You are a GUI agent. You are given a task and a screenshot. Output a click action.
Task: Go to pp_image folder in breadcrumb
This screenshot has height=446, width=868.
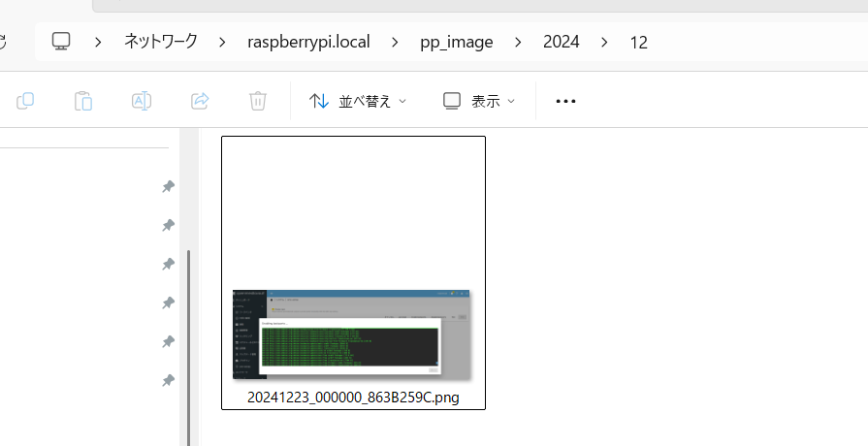[457, 43]
